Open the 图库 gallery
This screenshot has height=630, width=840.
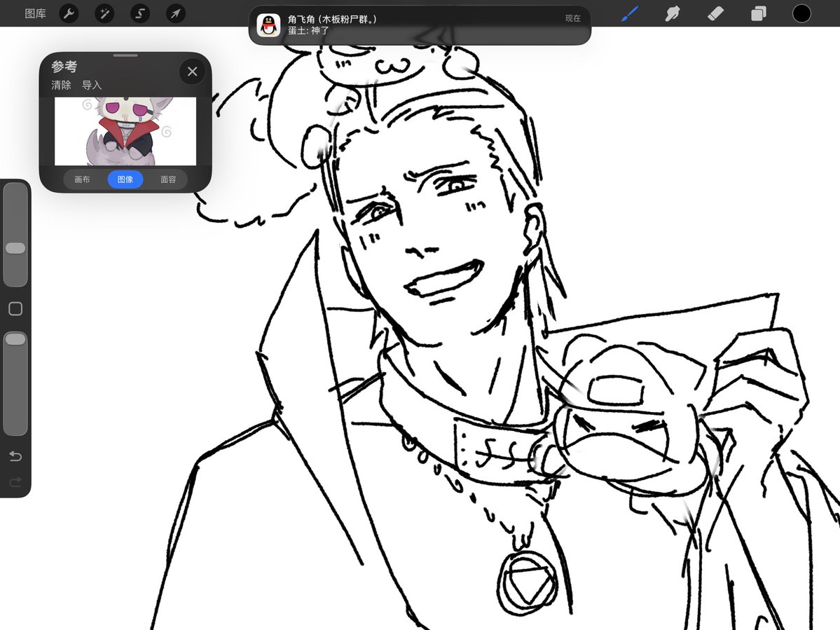click(x=35, y=13)
